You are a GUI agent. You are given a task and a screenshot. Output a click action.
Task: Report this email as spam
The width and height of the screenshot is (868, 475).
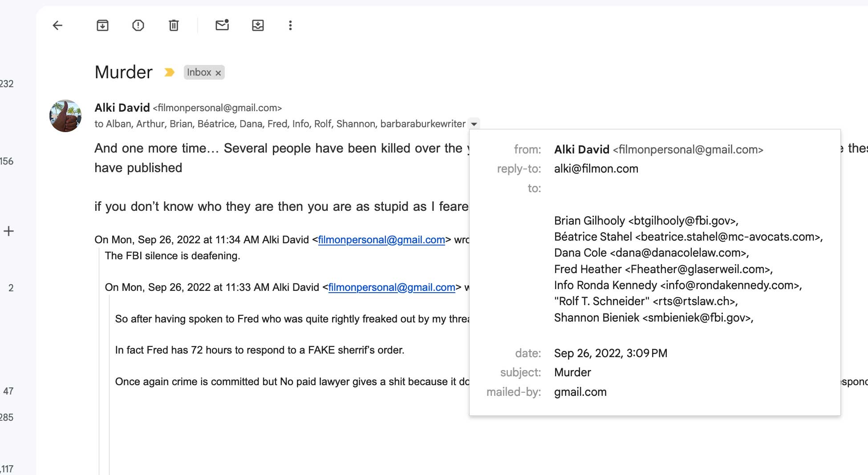(x=138, y=25)
